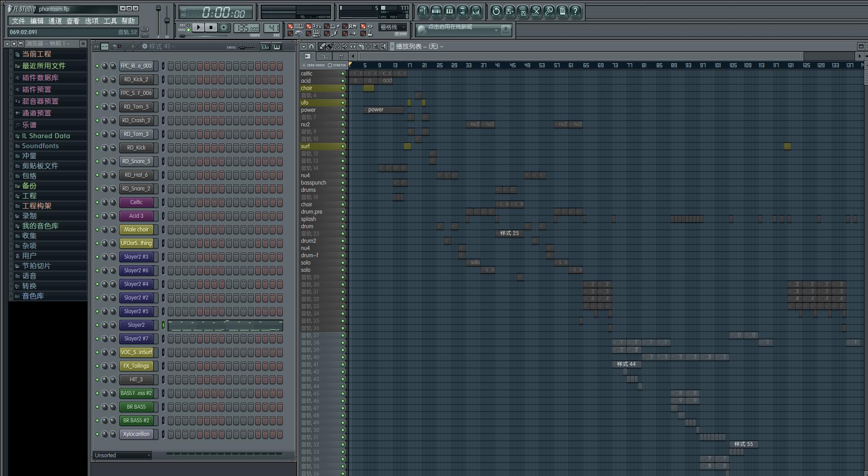Toggle the countdown before recording option
Screen dimensions: 868x476
pos(309,26)
